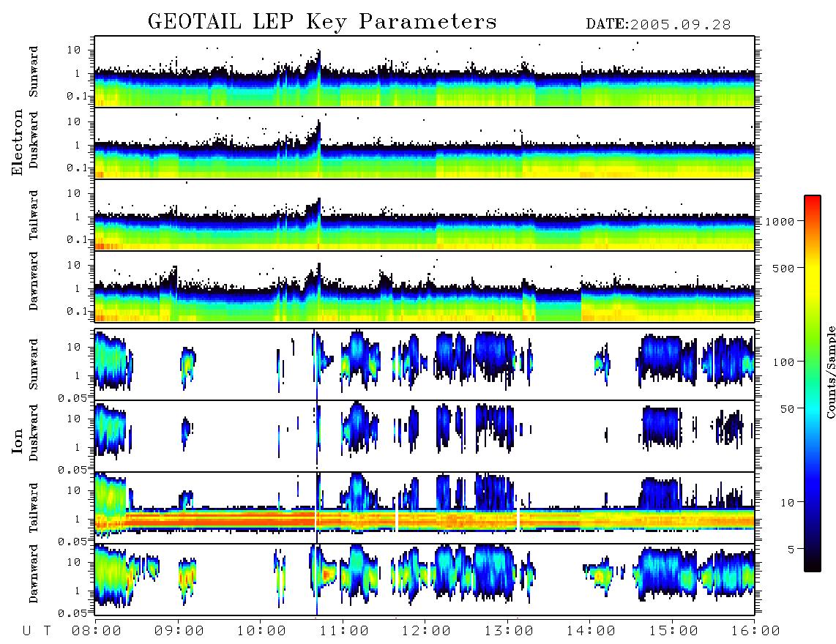Select the 15:00 time axis label

pos(673,632)
